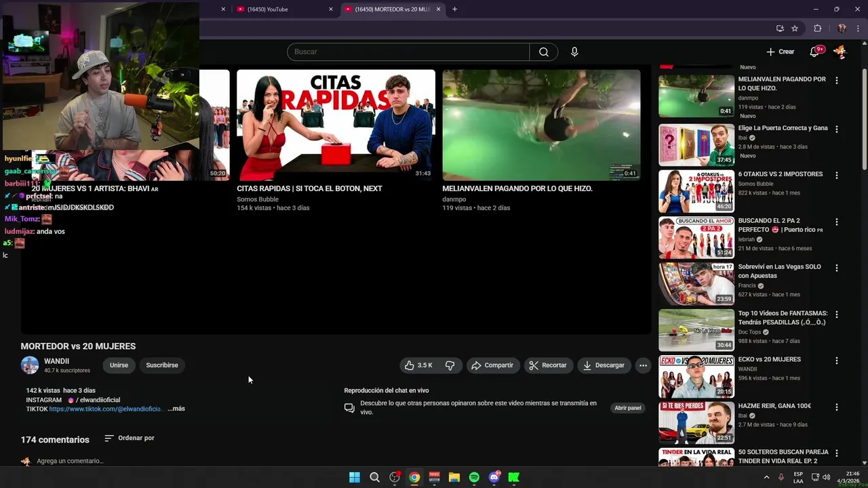Screen dimensions: 868x488
Task: Open sidebar thumbnail of ECKO vs 20 MUJERES
Action: [x=696, y=377]
